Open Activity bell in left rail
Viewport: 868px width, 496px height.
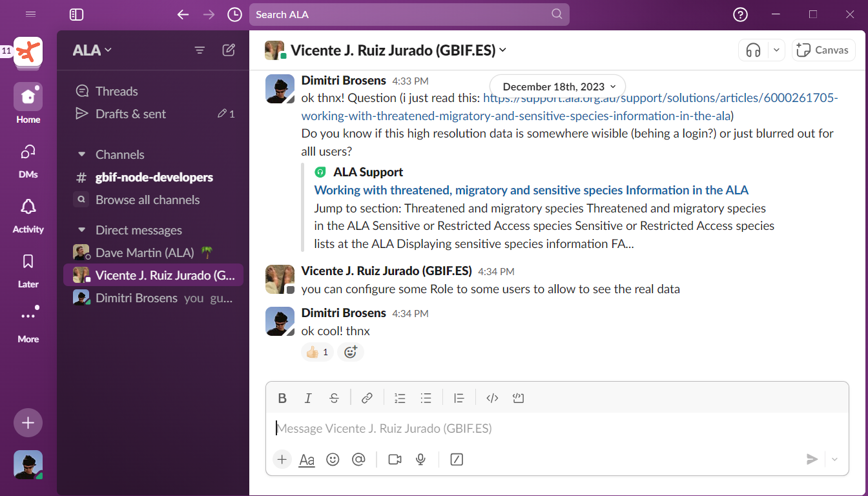28,215
